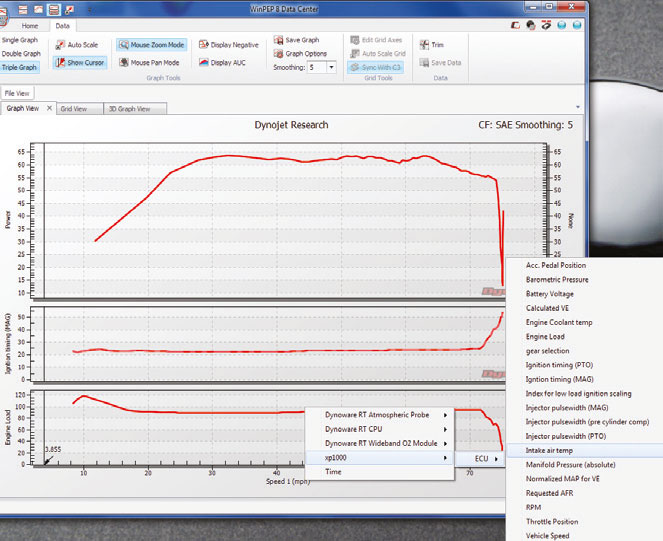Expand the xp1000 submenu
Image resolution: width=663 pixels, height=541 pixels.
[380, 458]
